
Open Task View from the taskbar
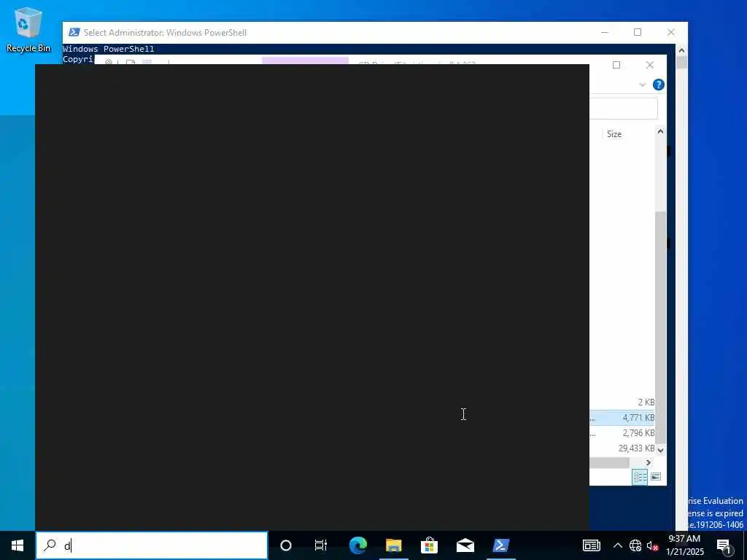[321, 545]
